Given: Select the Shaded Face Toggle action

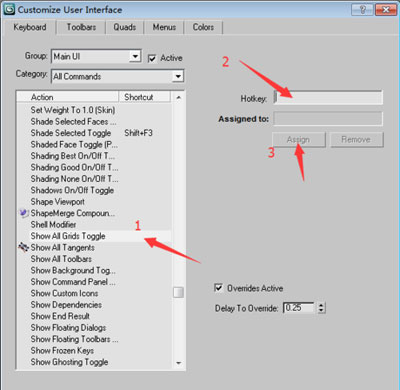Looking at the screenshot, I should coord(74,144).
